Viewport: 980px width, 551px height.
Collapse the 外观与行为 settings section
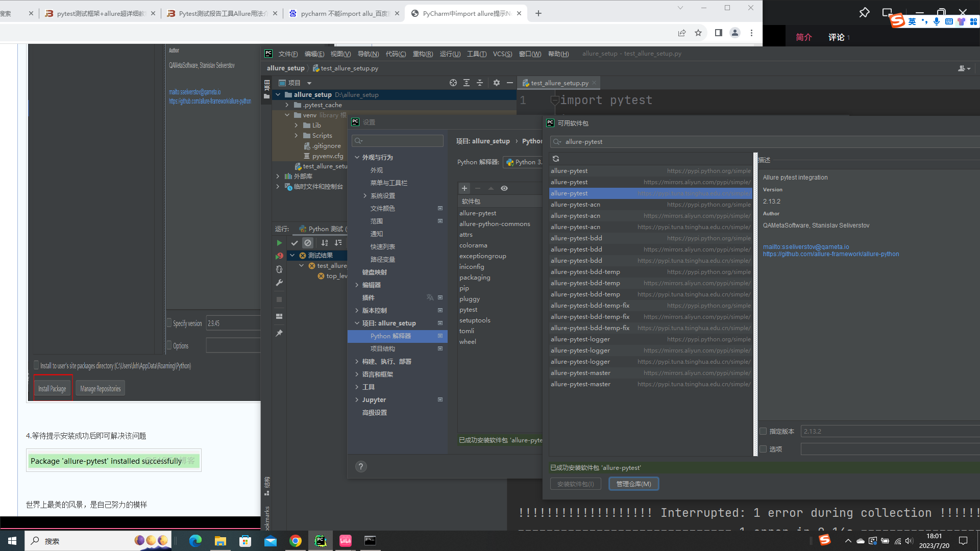tap(357, 157)
